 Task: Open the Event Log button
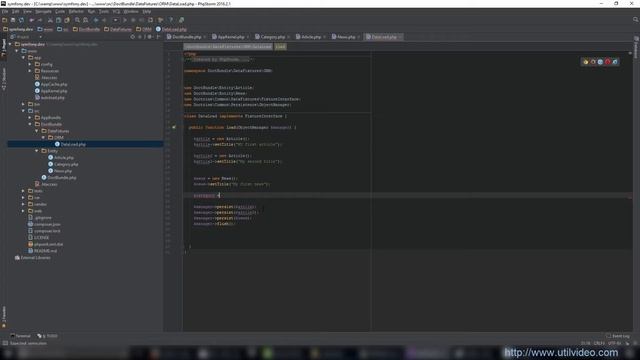pos(618,336)
